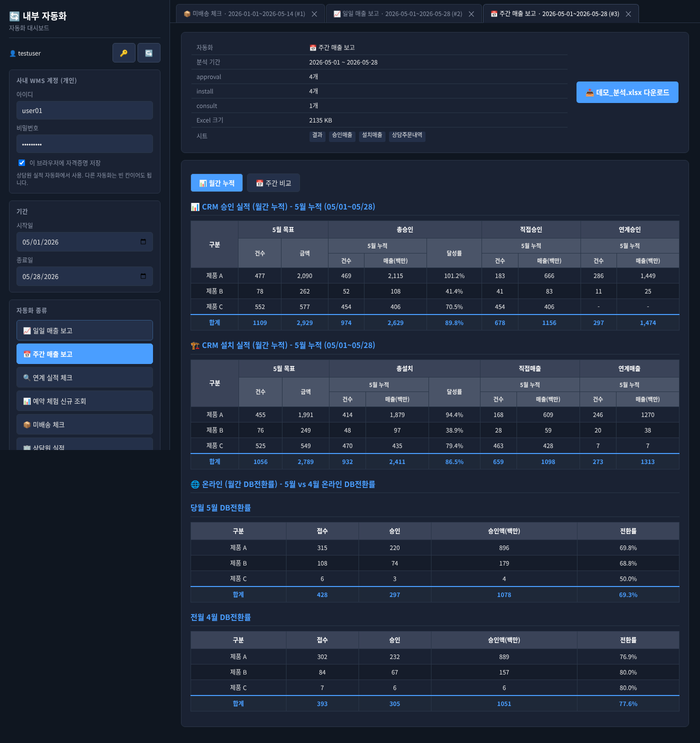Click the 2135 KB Excel size value
The image size is (700, 743).
point(320,120)
